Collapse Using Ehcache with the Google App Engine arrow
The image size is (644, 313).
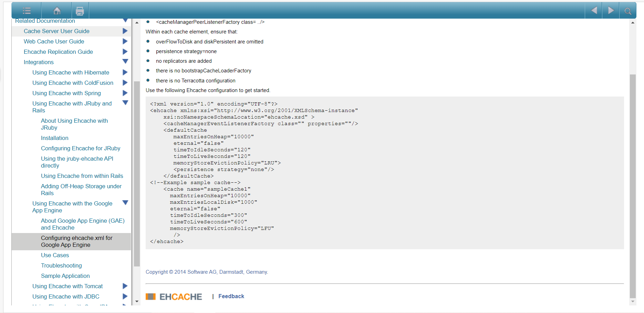point(125,203)
